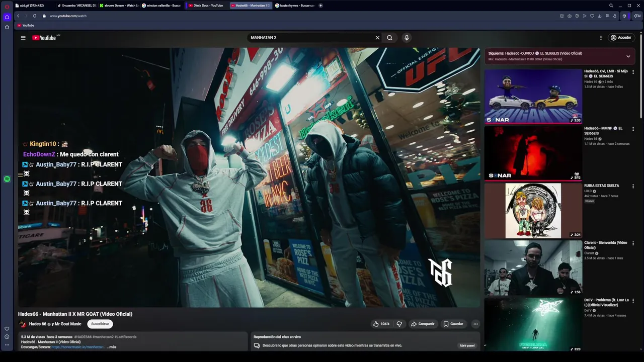This screenshot has width=644, height=362.
Task: Open the tab search magnifier
Action: click(611, 6)
